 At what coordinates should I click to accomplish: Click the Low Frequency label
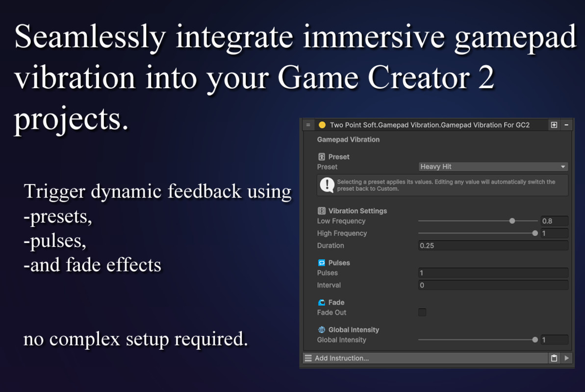(341, 221)
